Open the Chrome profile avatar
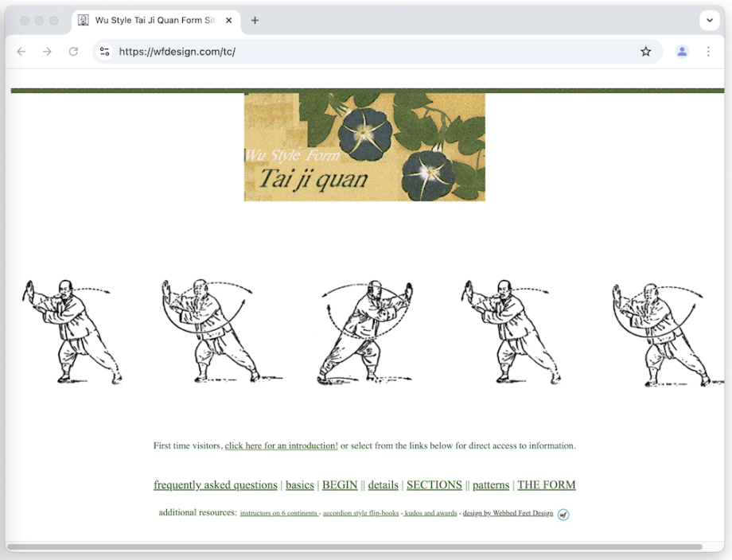The image size is (732, 560). (682, 52)
